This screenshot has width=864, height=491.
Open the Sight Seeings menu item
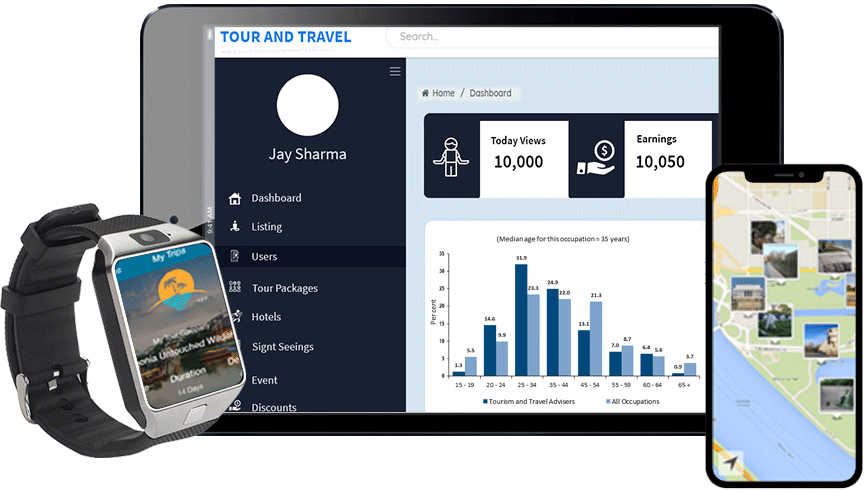point(282,347)
